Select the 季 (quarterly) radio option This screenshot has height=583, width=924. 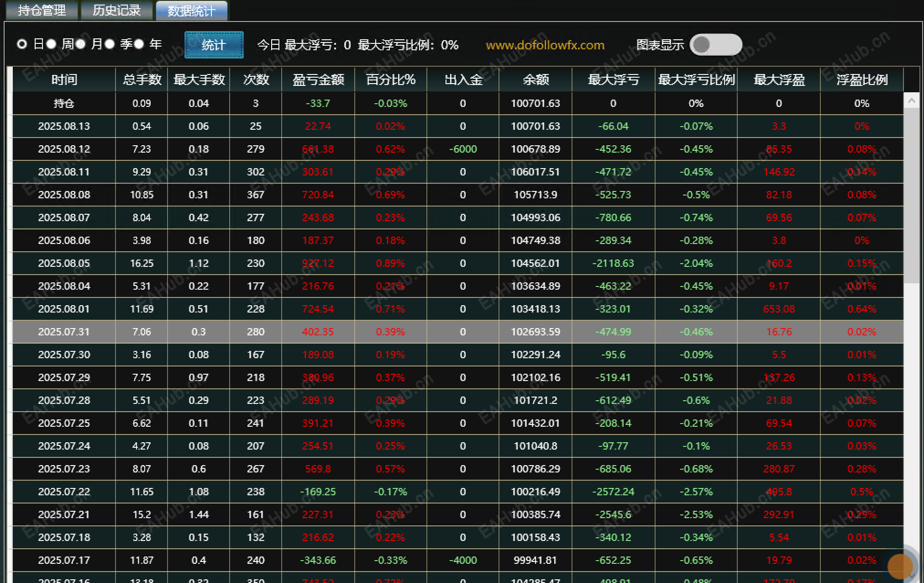tap(110, 44)
